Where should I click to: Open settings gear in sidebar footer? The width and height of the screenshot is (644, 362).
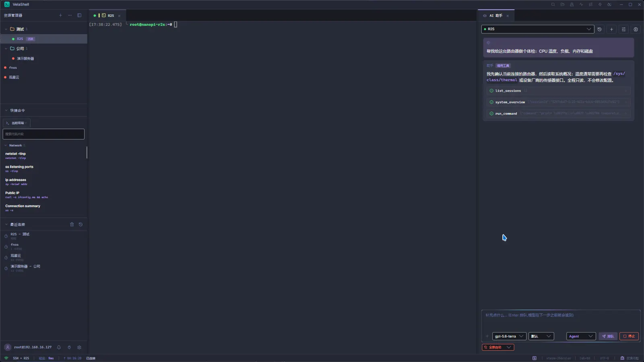(79, 347)
